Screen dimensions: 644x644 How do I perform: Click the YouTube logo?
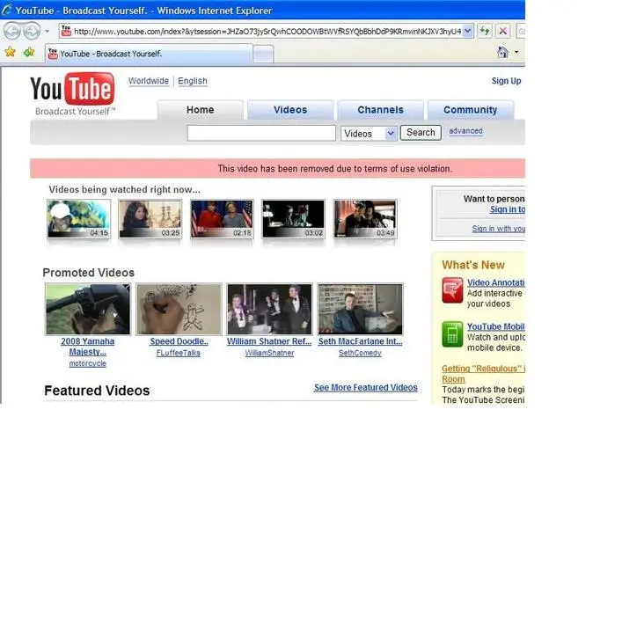point(72,93)
